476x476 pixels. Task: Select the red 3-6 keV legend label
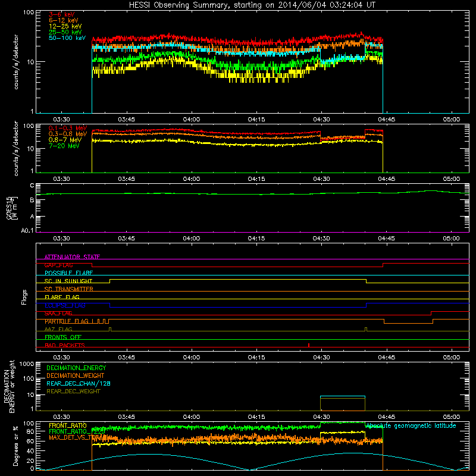pyautogui.click(x=62, y=14)
